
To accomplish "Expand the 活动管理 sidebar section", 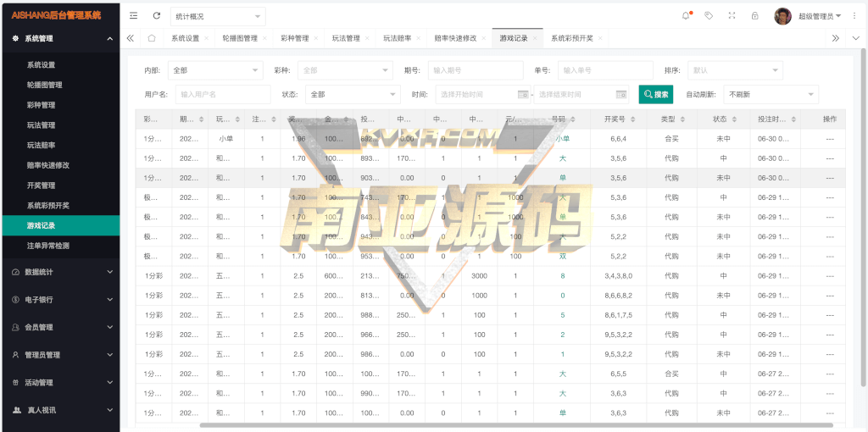I will tap(60, 382).
